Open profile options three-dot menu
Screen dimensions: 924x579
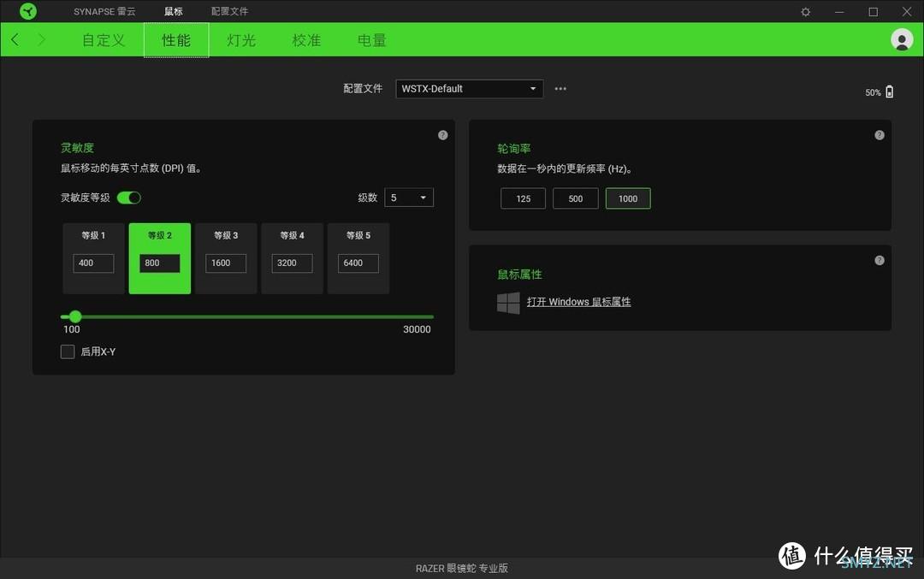click(x=560, y=89)
